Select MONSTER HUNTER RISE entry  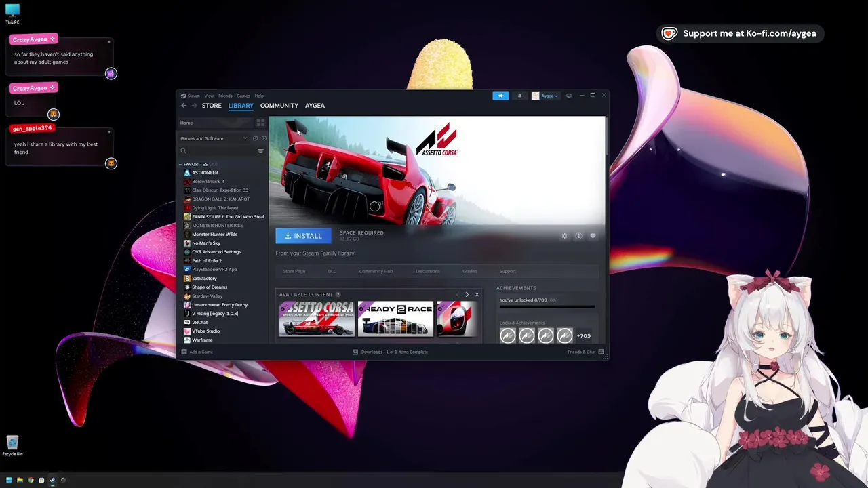coord(217,226)
